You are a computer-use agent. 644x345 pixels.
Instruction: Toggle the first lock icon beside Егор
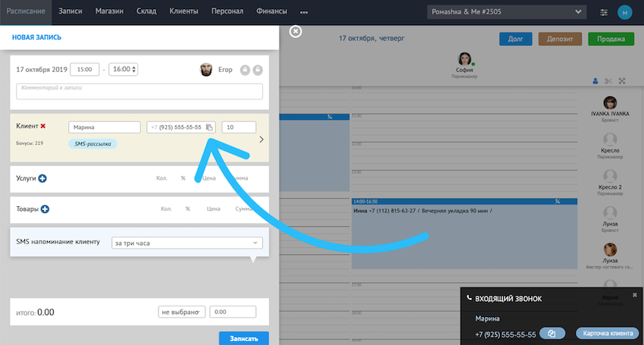pyautogui.click(x=245, y=70)
